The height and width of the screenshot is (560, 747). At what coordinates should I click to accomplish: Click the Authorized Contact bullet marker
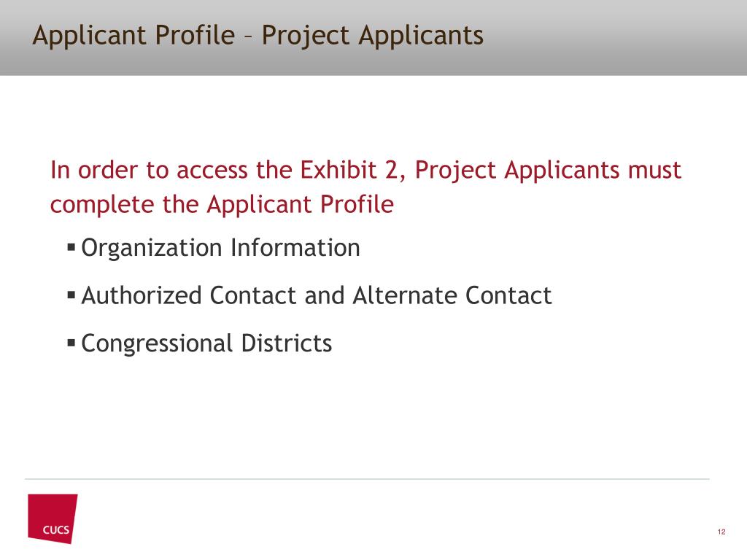[71, 295]
